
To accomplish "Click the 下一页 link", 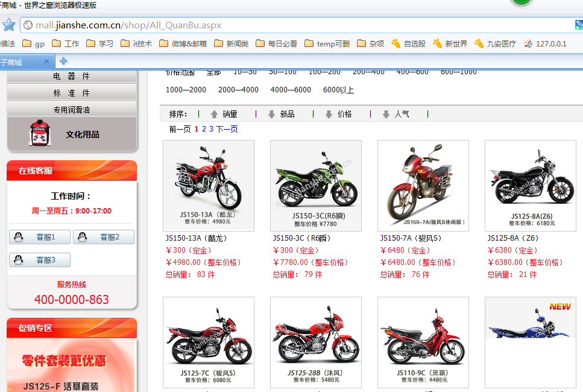I will tap(227, 129).
